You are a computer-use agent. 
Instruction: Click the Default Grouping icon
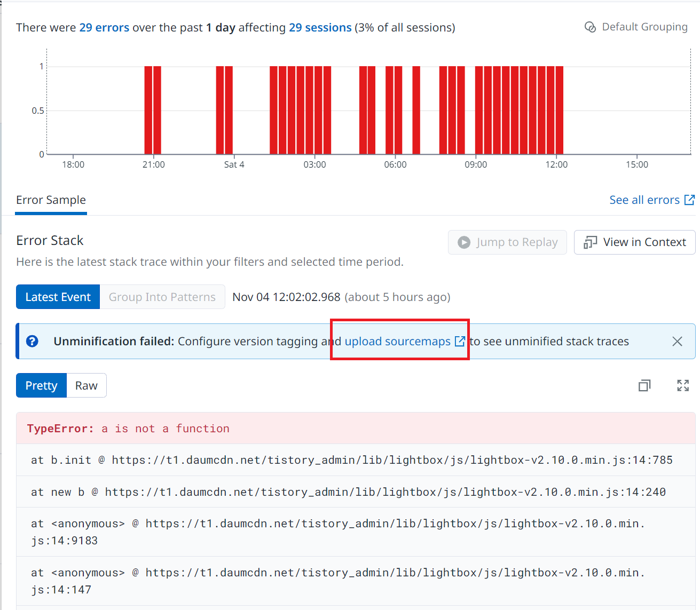point(590,27)
